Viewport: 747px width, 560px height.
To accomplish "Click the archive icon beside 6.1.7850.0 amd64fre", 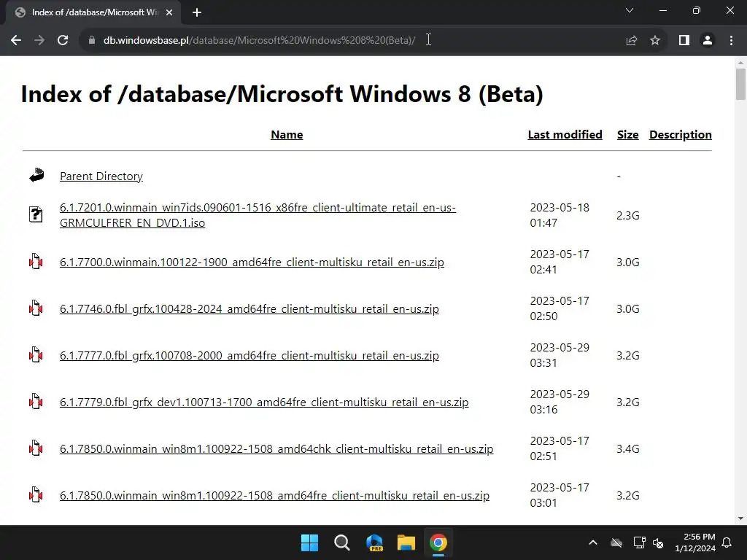I will 36,495.
